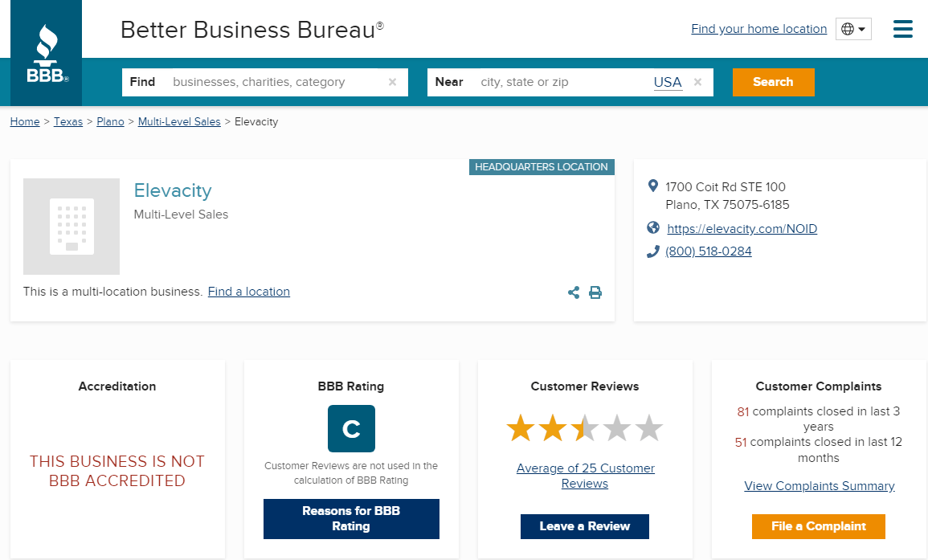The width and height of the screenshot is (928, 560).
Task: Click the map pin address icon
Action: 652,186
